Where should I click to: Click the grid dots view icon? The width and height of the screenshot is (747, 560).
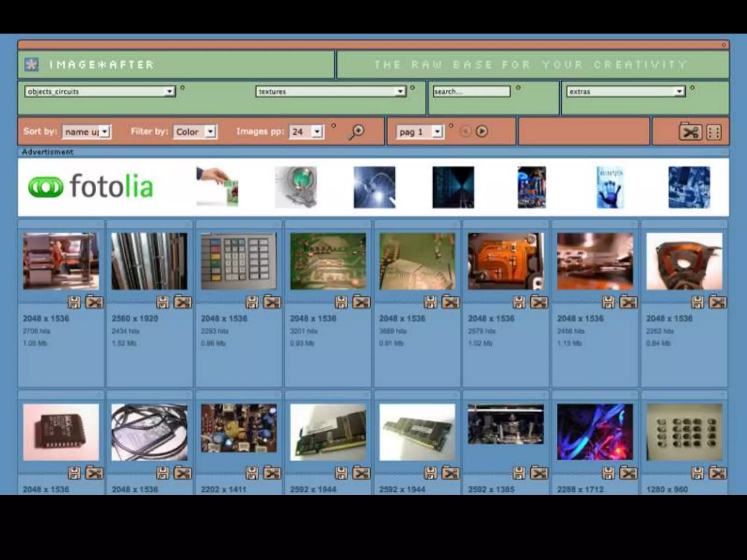713,132
